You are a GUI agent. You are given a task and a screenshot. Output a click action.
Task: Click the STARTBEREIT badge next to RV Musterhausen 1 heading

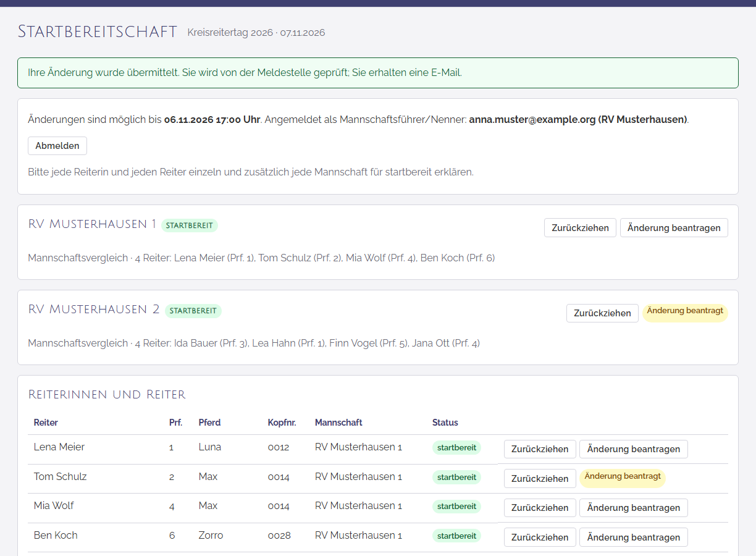[x=190, y=225]
